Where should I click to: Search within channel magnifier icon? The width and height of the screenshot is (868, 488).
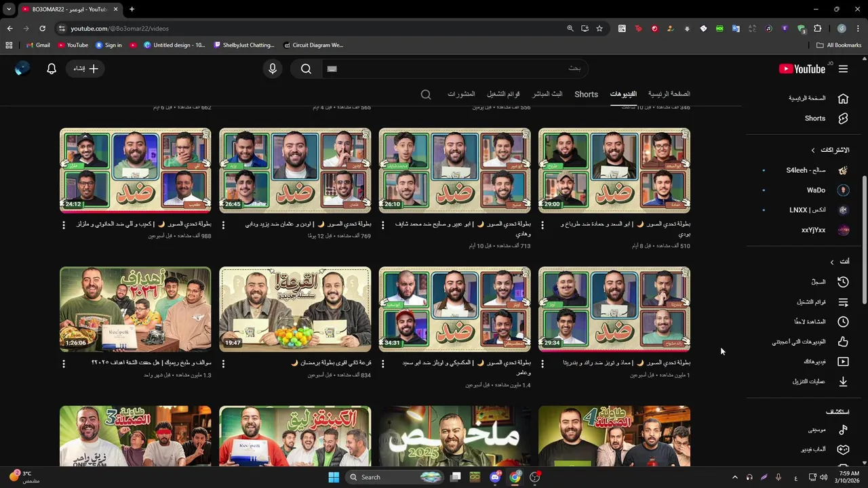426,94
